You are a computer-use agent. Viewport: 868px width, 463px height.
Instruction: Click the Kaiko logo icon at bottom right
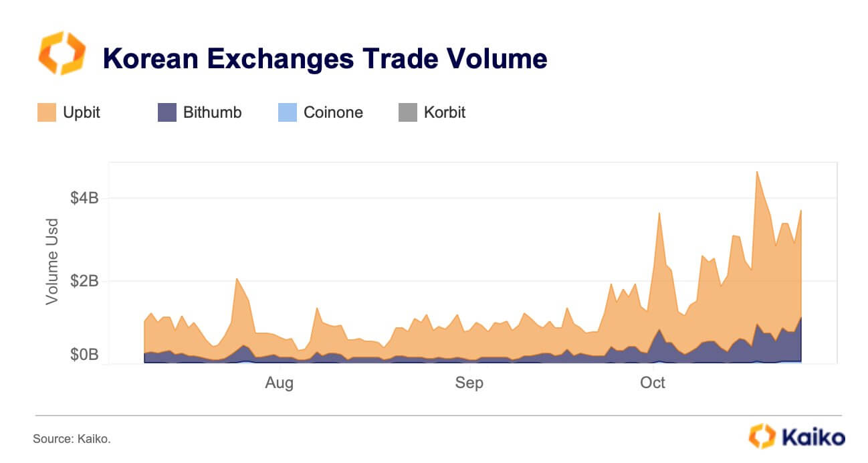point(762,436)
